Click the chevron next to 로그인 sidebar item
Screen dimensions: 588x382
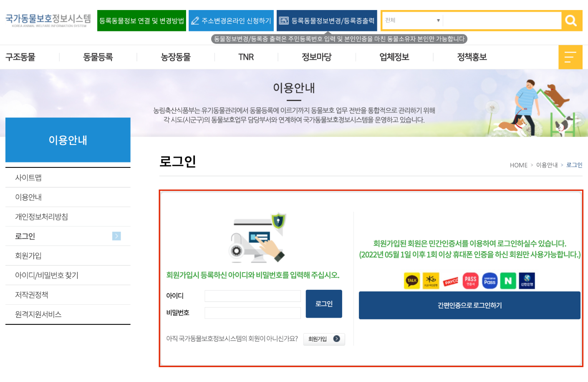tap(116, 236)
